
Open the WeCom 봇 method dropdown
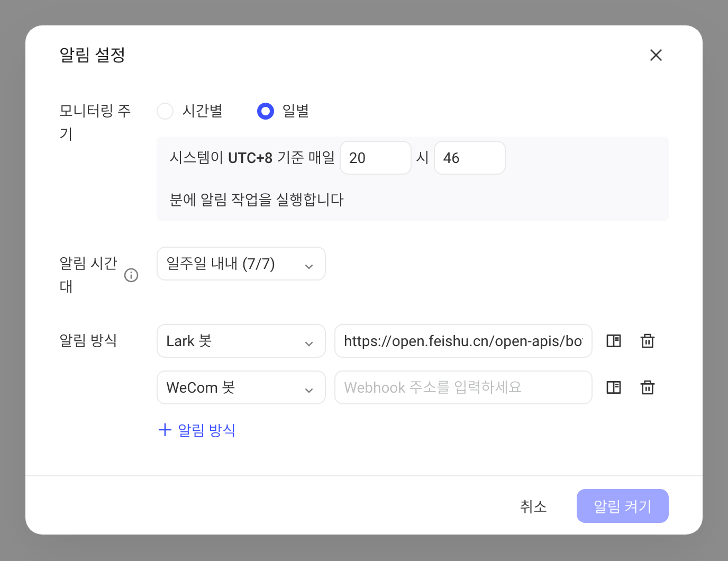tap(241, 387)
